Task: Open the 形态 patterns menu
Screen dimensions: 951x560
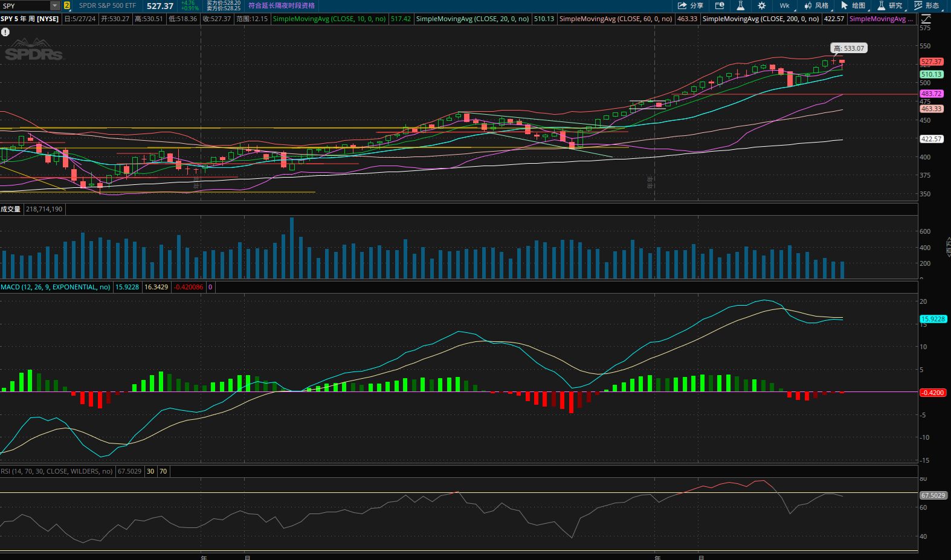Action: [x=927, y=5]
